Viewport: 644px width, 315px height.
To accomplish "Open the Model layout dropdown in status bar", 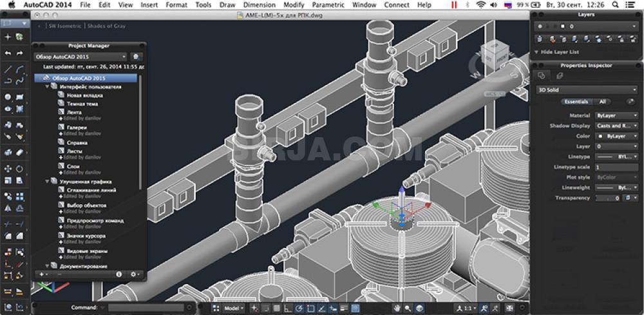I will [x=234, y=308].
